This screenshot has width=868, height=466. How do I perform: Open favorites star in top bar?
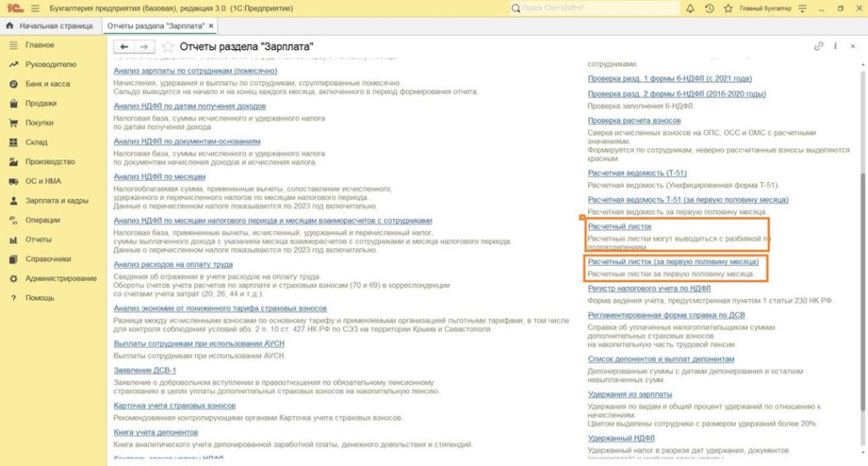click(x=726, y=8)
